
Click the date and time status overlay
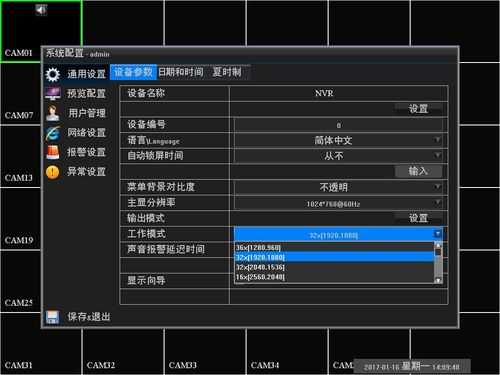point(412,367)
